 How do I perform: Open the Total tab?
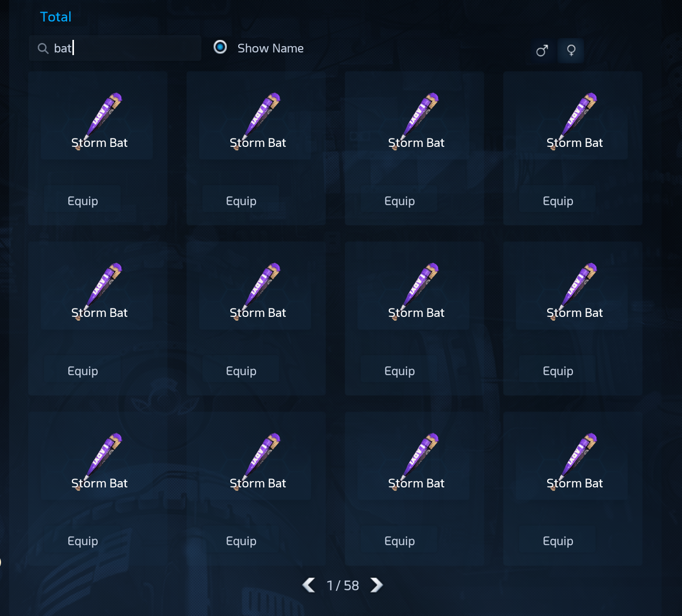click(56, 17)
